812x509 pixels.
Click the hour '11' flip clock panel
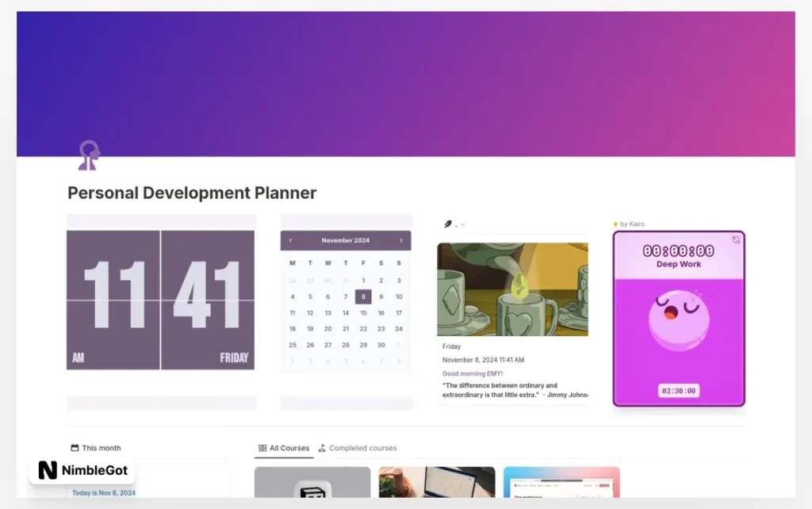[113, 300]
